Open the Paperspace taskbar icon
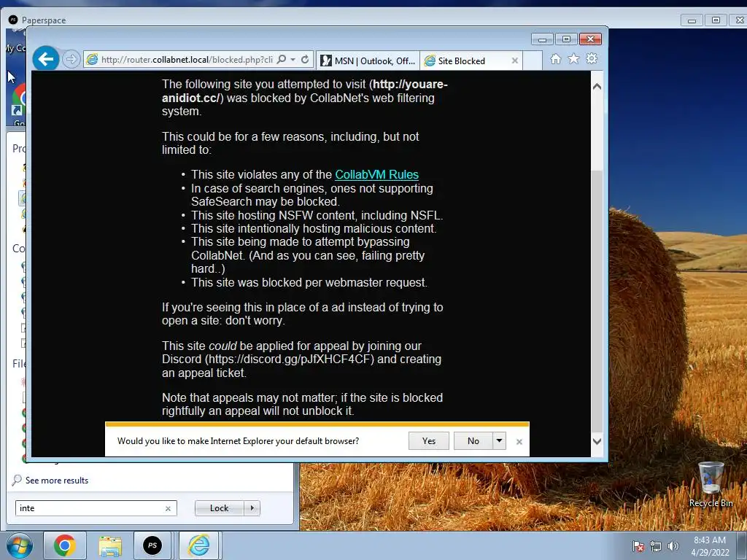747x560 pixels. click(152, 545)
